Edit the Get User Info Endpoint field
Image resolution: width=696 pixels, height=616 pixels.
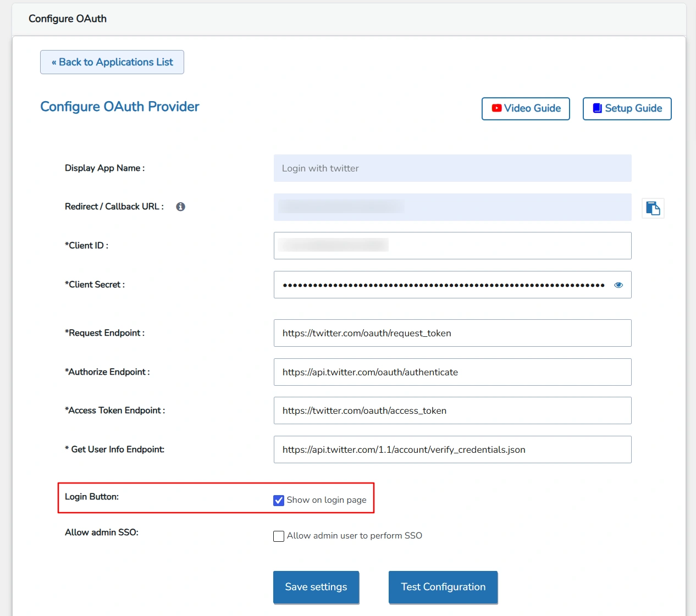point(452,449)
